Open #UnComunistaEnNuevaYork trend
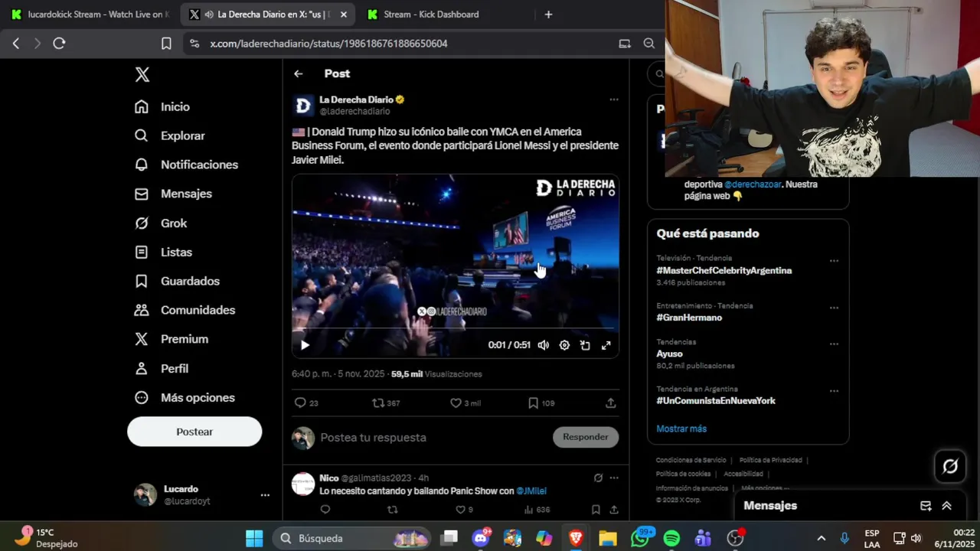Image resolution: width=980 pixels, height=551 pixels. [x=716, y=400]
